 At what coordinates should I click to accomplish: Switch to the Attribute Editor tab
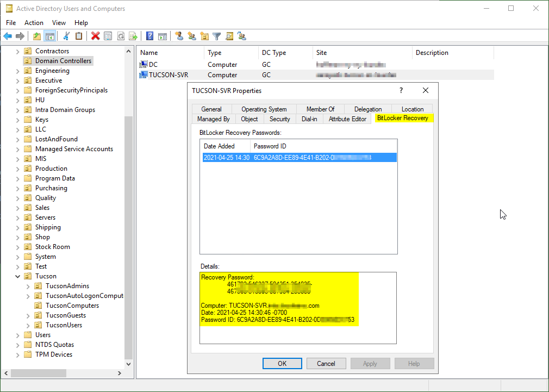coord(347,119)
